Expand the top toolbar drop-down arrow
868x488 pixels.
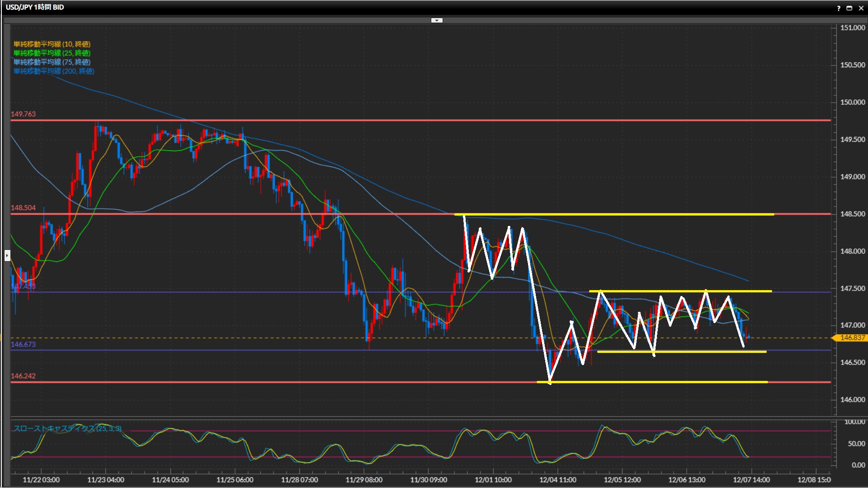(437, 20)
